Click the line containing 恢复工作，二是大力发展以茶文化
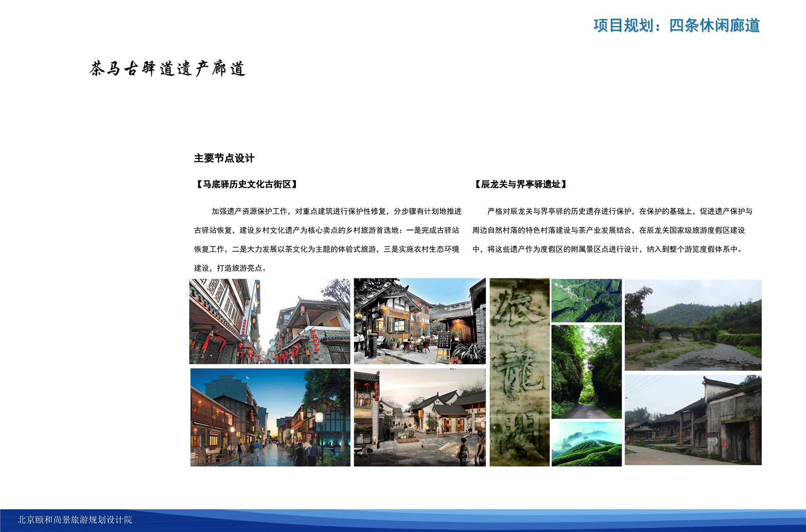The height and width of the screenshot is (532, 806). click(327, 249)
